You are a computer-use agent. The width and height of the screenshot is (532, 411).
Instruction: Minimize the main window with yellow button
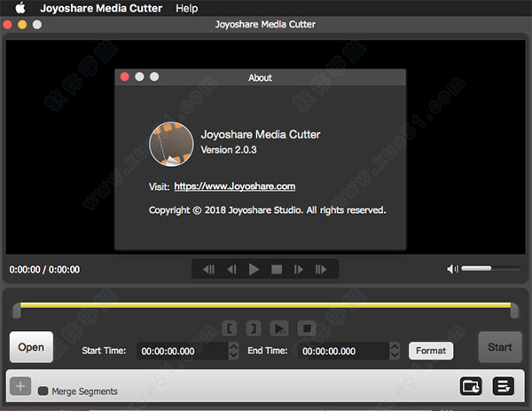22,25
